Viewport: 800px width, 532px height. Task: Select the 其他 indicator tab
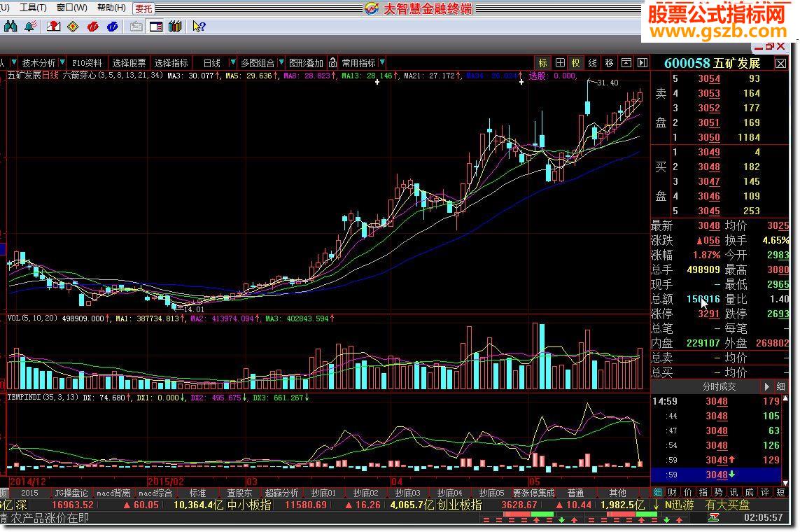tap(617, 493)
